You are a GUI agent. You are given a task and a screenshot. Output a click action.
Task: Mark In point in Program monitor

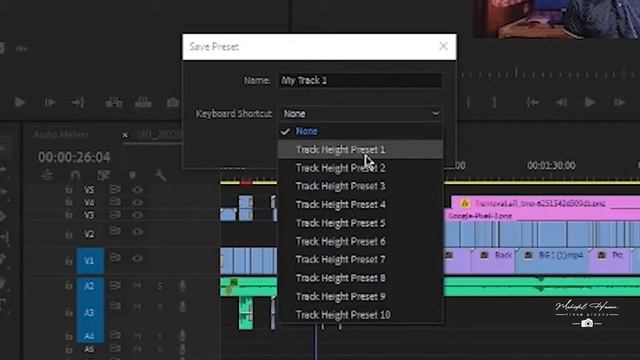pyautogui.click(x=468, y=102)
